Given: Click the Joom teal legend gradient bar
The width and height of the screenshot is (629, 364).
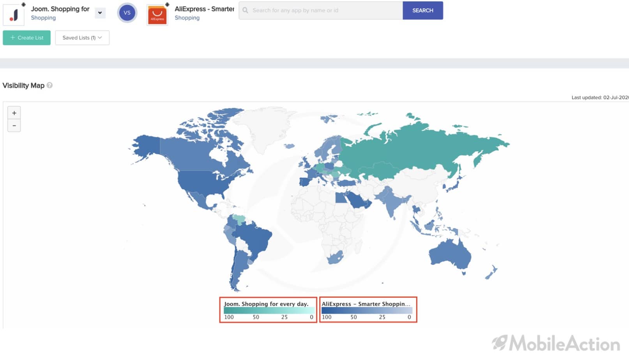Looking at the screenshot, I should click(x=269, y=311).
